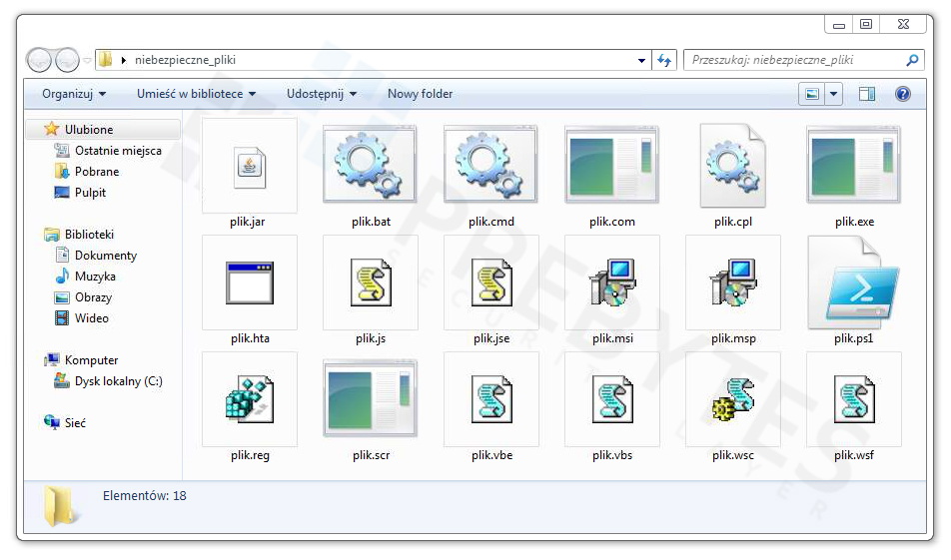951x560 pixels.
Task: Close the Explorer window
Action: point(903,24)
